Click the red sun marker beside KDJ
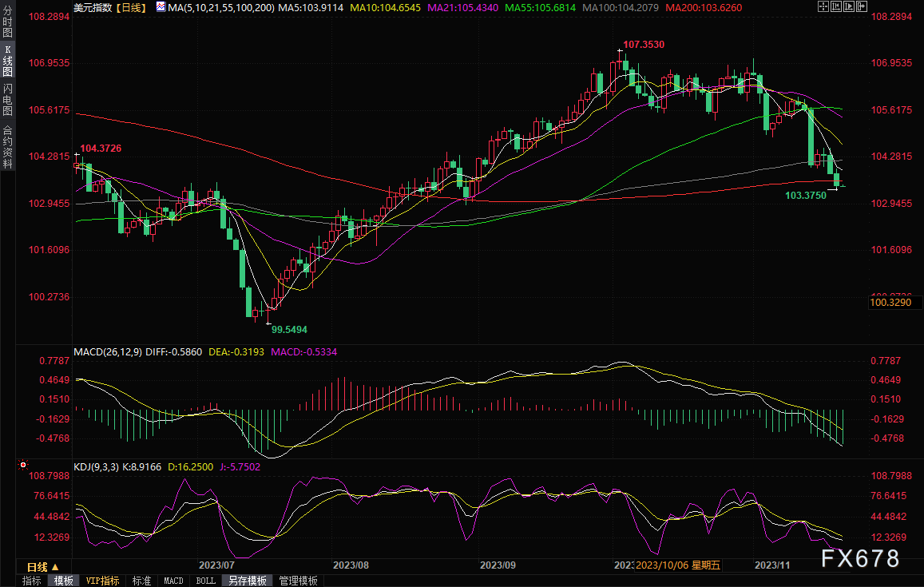Screen dimensions: 924x587 point(23,466)
